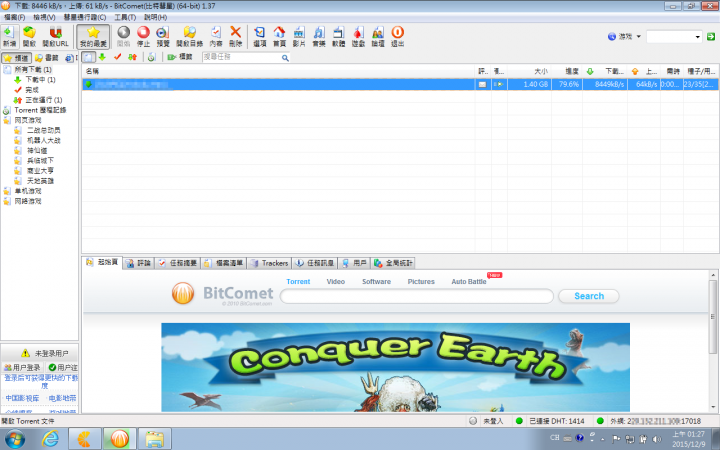Sort by the 大小 size column header
This screenshot has height=450, width=720.
[x=529, y=71]
